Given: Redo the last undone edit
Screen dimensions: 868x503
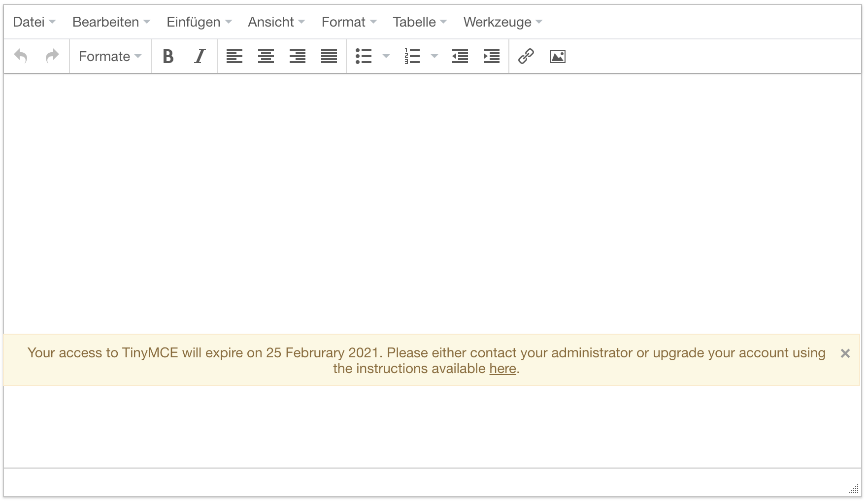Looking at the screenshot, I should [x=52, y=56].
